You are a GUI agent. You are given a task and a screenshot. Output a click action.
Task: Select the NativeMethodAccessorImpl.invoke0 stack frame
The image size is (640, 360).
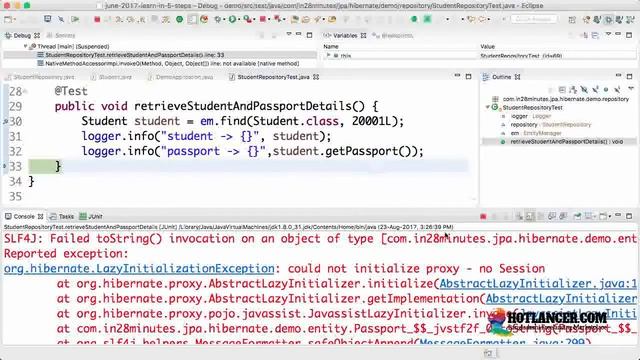168,64
